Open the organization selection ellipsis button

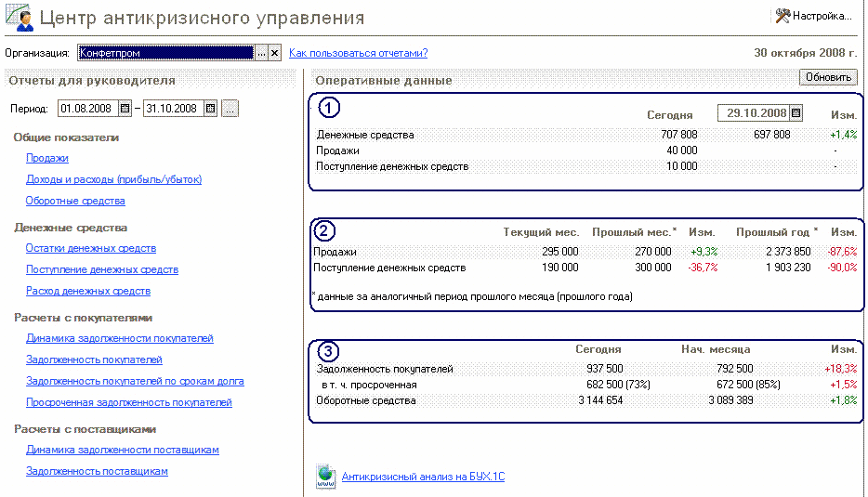tap(261, 53)
